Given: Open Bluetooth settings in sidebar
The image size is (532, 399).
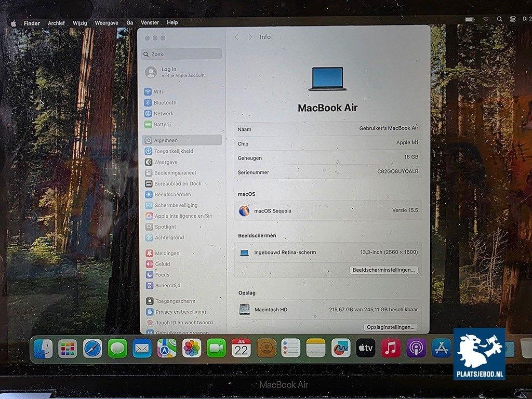Looking at the screenshot, I should tap(161, 102).
